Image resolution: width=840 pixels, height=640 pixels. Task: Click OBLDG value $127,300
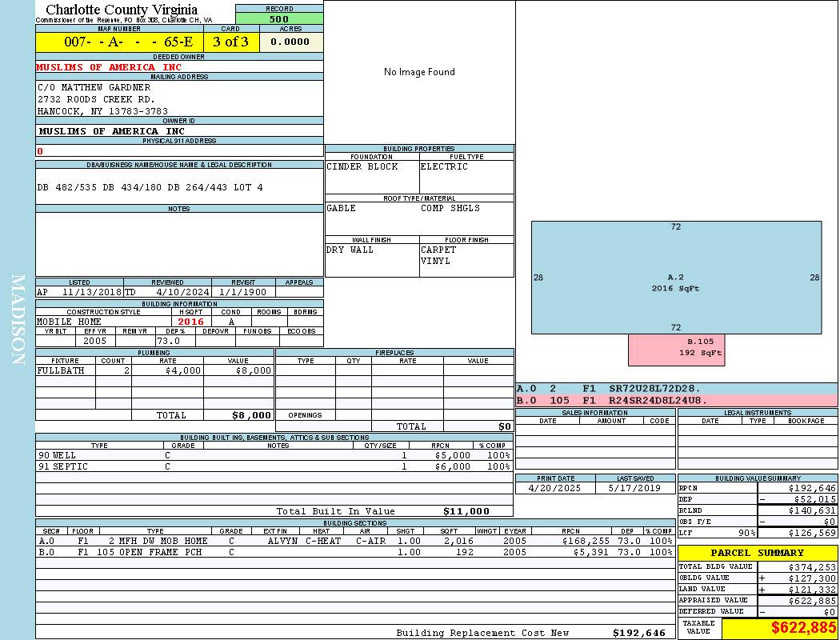(x=812, y=578)
